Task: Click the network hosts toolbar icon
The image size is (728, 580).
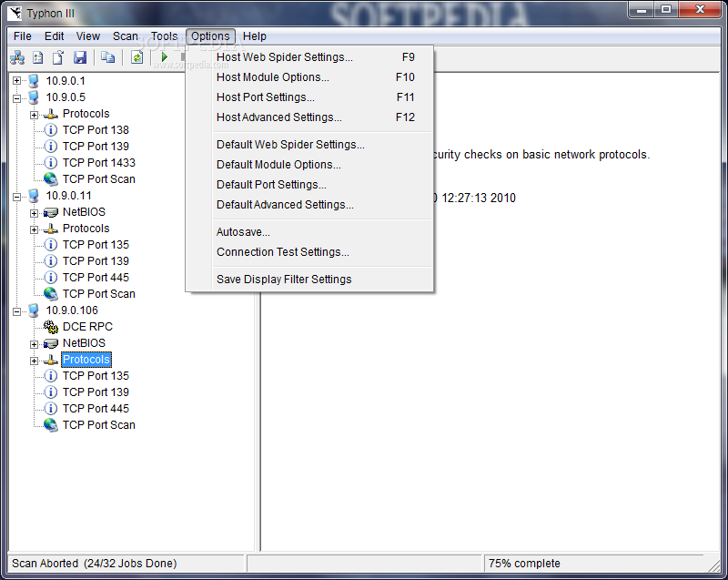Action: click(x=17, y=57)
